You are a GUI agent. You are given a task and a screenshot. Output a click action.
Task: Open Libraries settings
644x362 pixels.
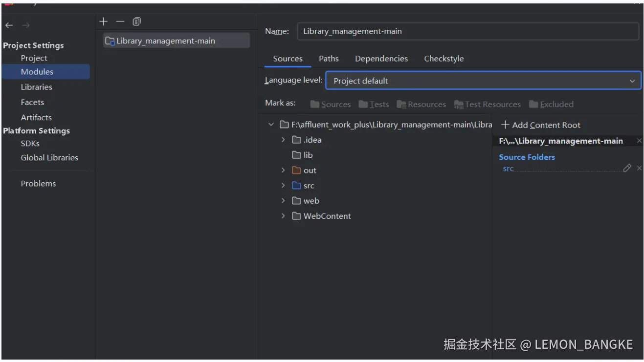(x=36, y=87)
